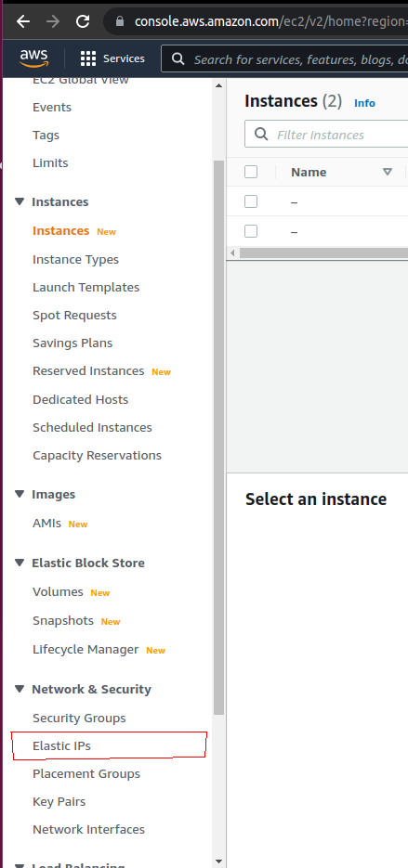Open Key Pairs
Viewport: 408px width, 868px height.
pyautogui.click(x=59, y=801)
